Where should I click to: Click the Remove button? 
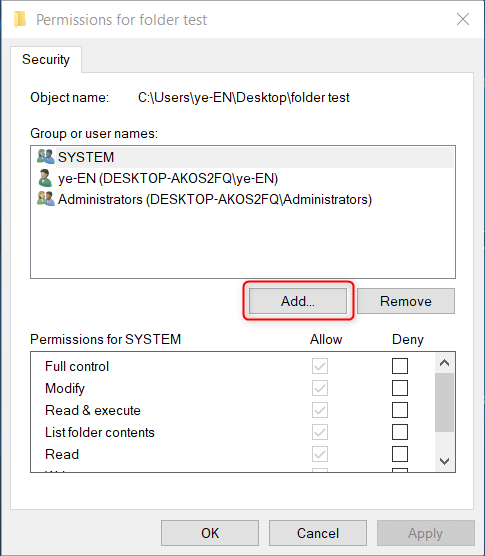[x=406, y=301]
